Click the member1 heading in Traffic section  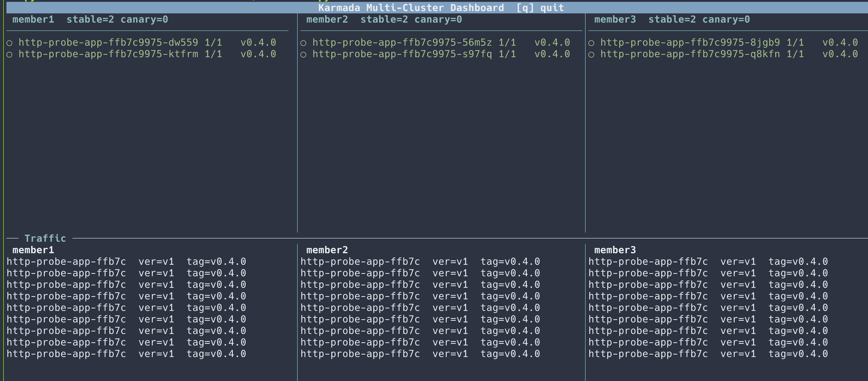[x=33, y=250]
